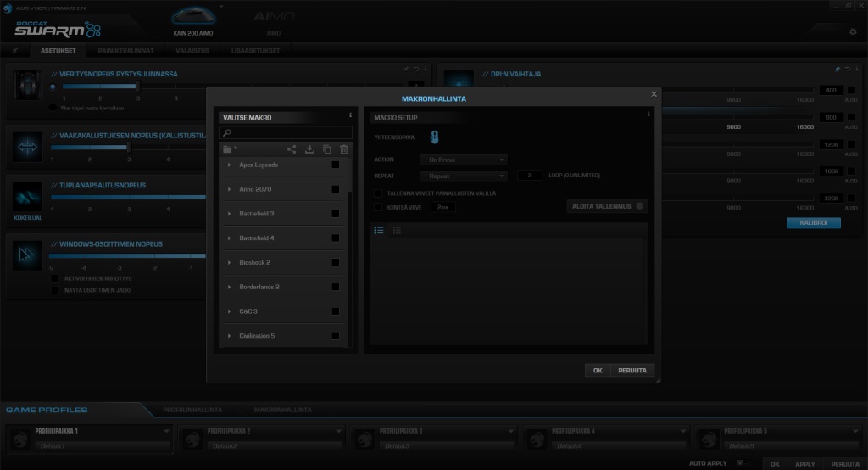Click the Windows pointer speed slider
The image size is (868, 470).
click(x=127, y=255)
